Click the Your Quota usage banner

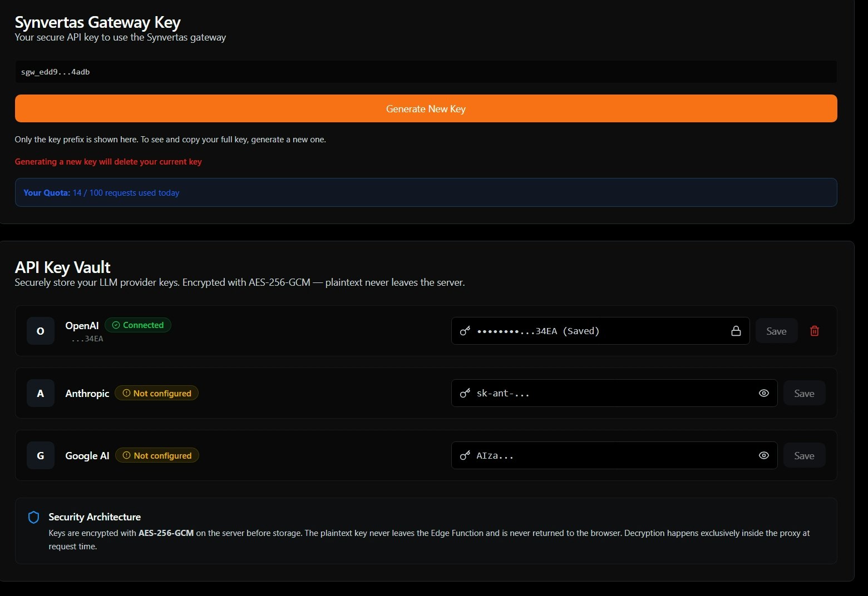point(426,192)
